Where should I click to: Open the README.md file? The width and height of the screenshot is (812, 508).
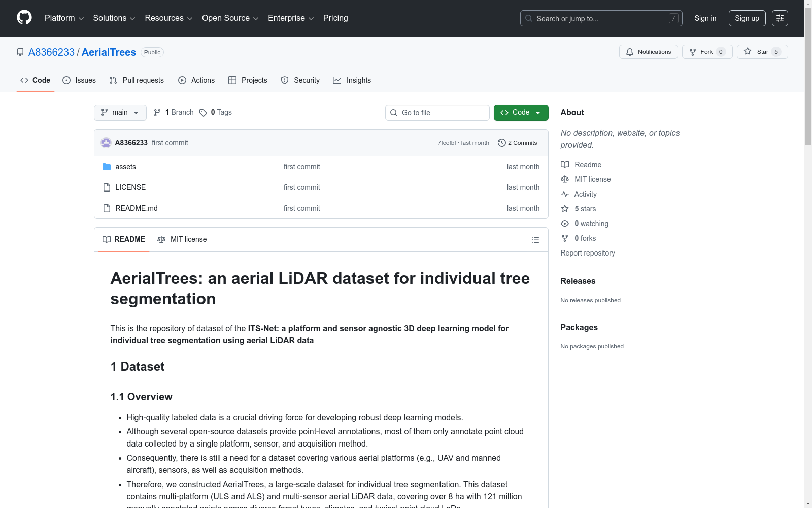coord(137,208)
